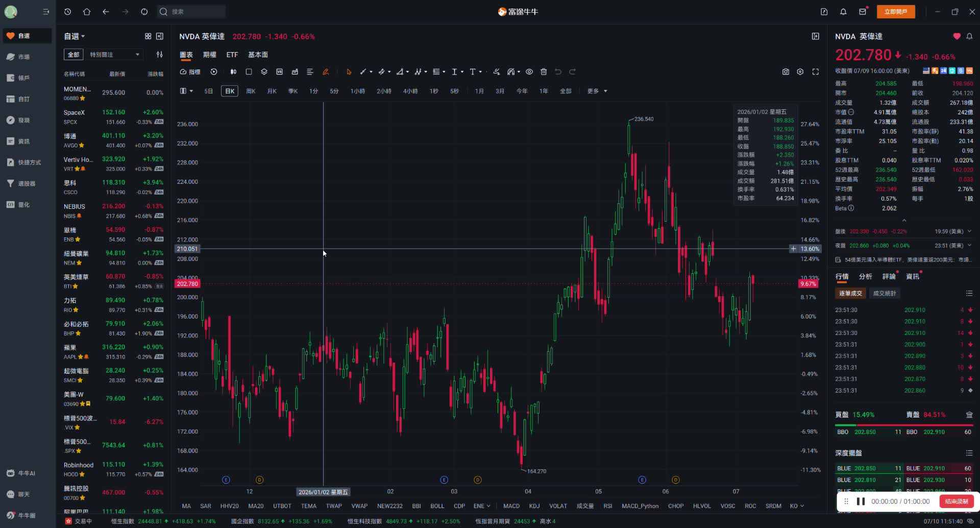Switch to the ETF tab
The image size is (980, 528).
(232, 55)
